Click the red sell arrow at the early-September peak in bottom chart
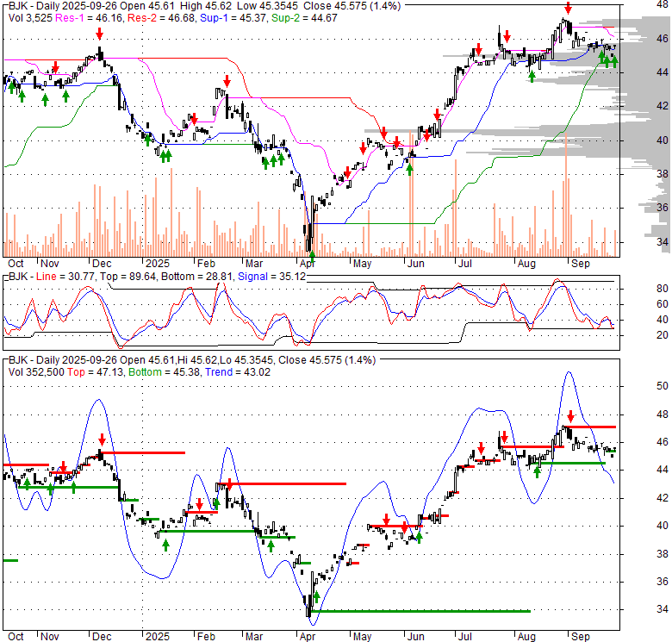Viewport: 672px width, 642px height. [571, 416]
